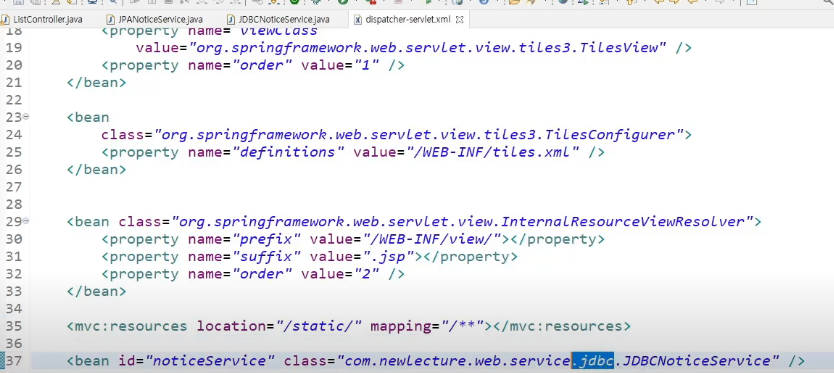Click the order value "2" on line 32

pyautogui.click(x=366, y=274)
